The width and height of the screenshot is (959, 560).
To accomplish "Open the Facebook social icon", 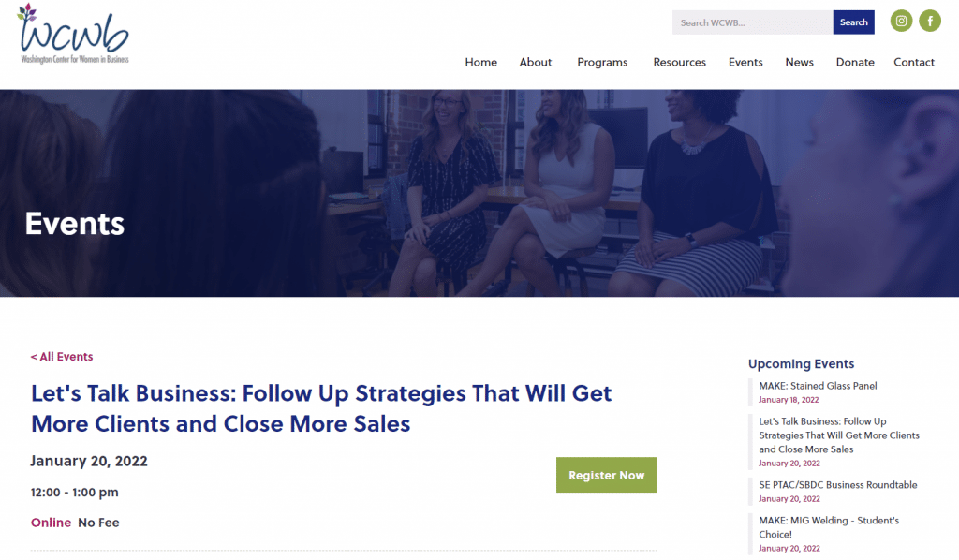I will 930,22.
